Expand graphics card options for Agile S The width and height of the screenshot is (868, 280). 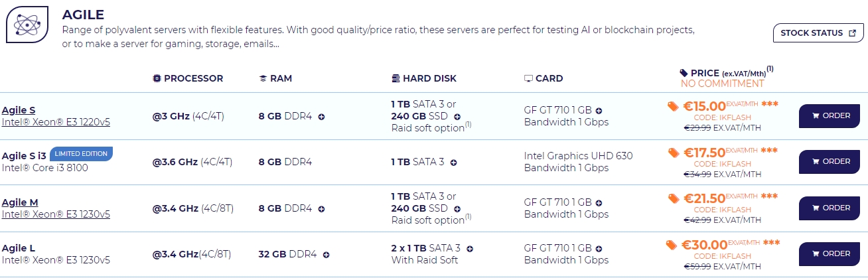[599, 110]
